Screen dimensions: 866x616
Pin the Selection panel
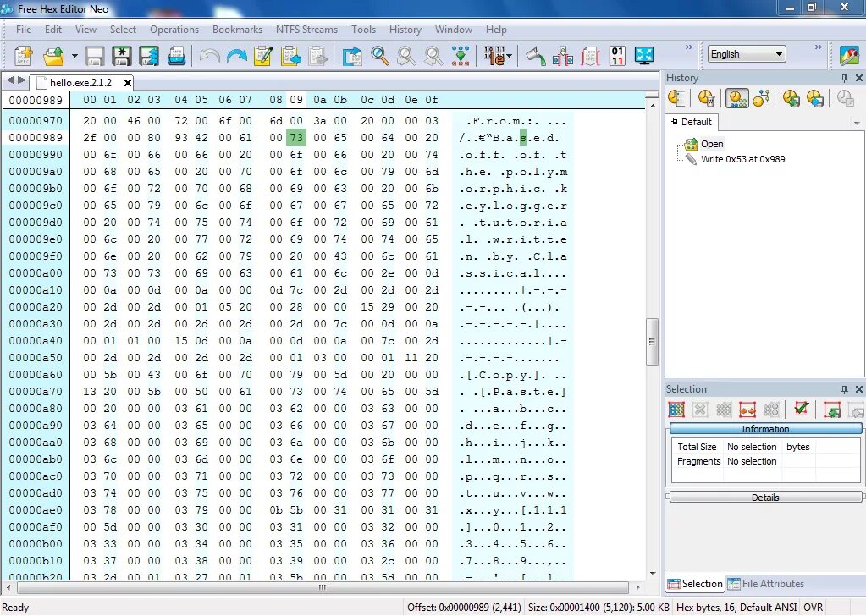[x=844, y=389]
